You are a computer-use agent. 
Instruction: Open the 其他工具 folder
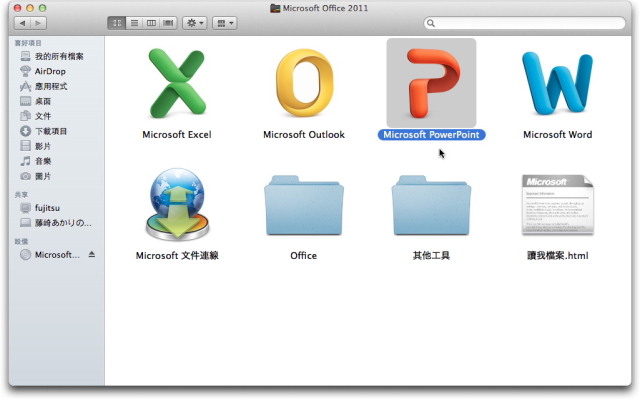point(431,205)
